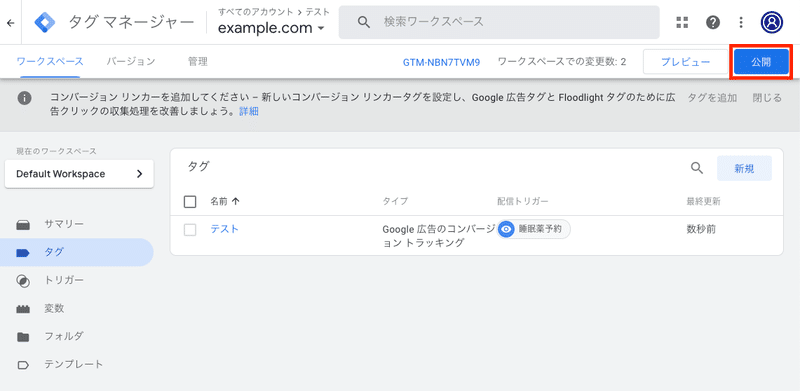Open フォルダ in the sidebar
Screen dimensions: 800x391
click(64, 336)
